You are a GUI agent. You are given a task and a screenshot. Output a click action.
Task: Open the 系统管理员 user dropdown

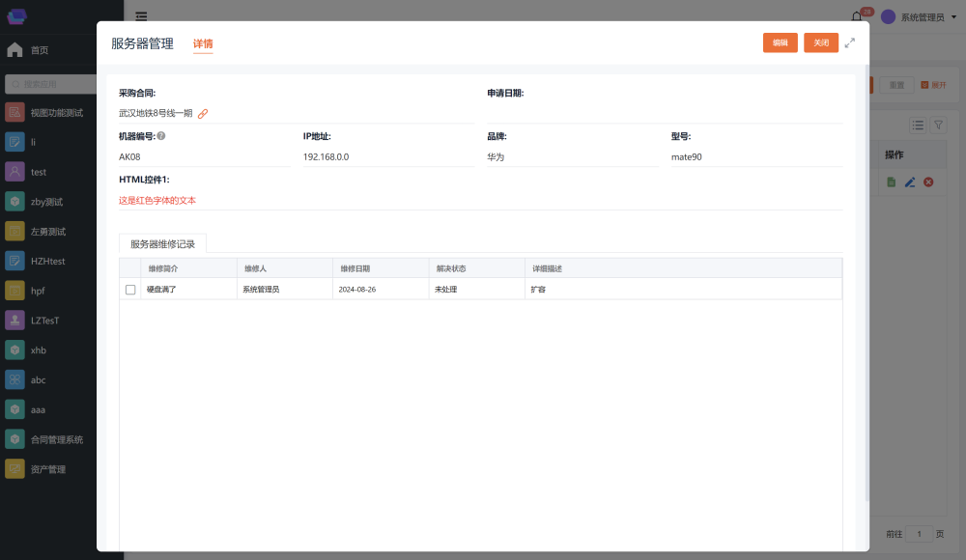[x=915, y=17]
